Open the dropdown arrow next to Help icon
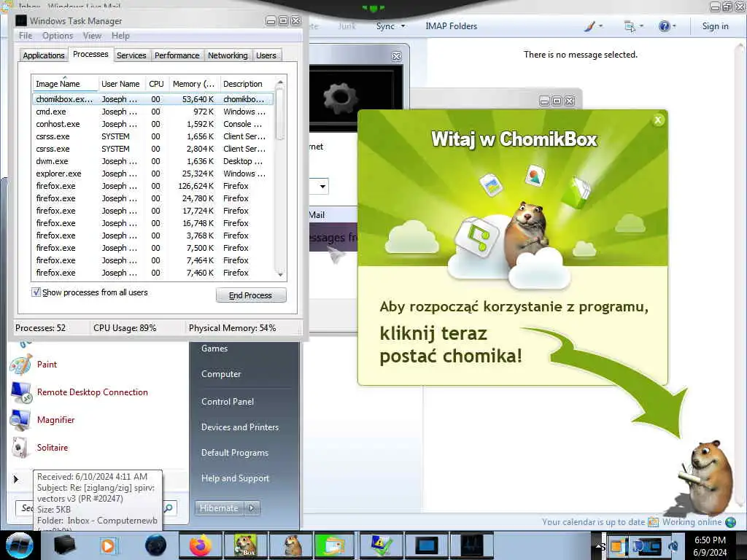 coord(674,26)
